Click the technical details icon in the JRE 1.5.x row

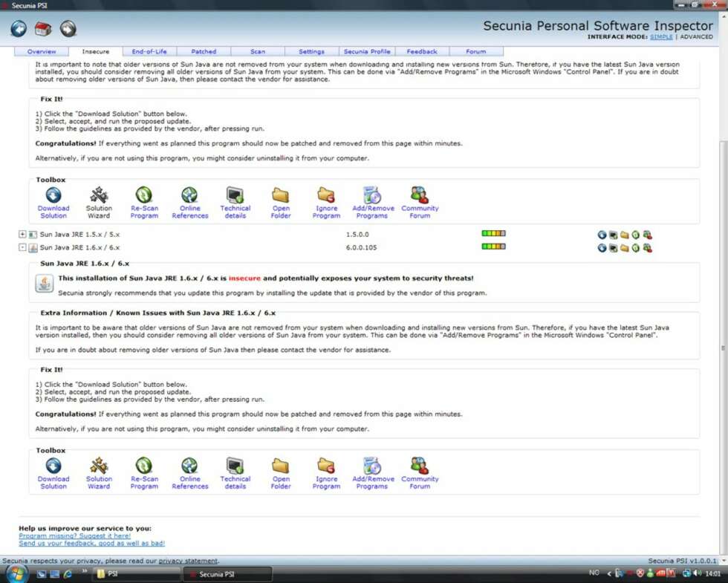tap(614, 235)
